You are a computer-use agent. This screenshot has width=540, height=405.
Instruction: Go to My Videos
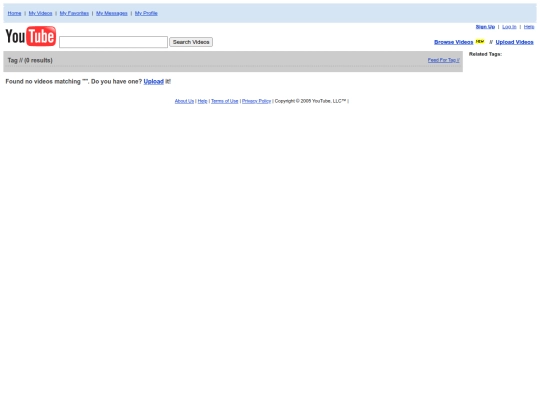(40, 13)
